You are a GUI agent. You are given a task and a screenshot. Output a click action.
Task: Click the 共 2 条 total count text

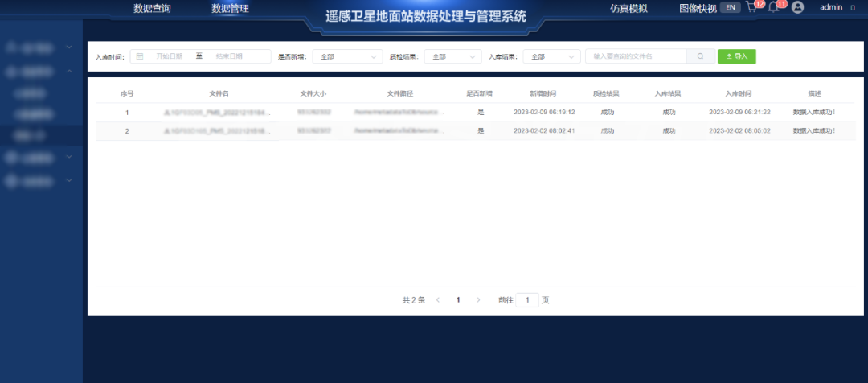(414, 300)
